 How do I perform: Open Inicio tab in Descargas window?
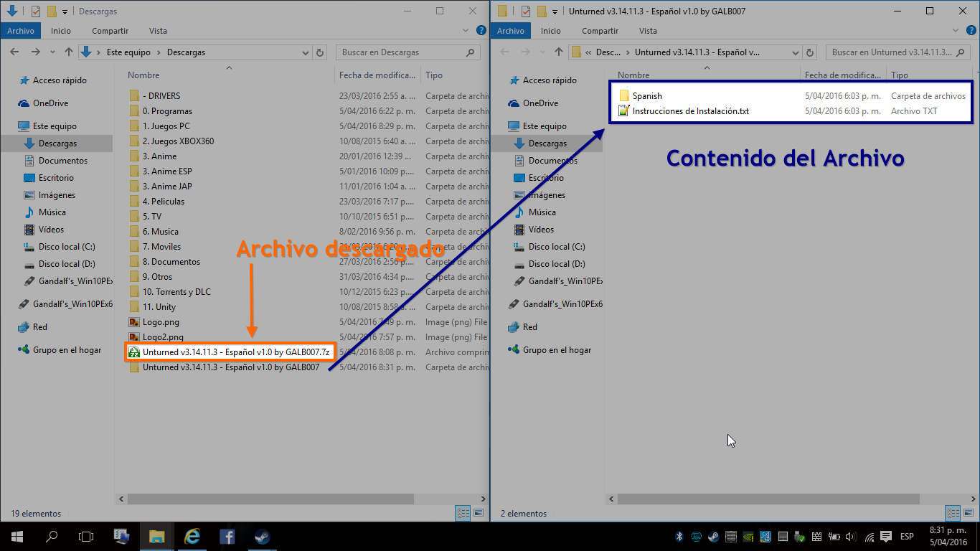coord(61,31)
